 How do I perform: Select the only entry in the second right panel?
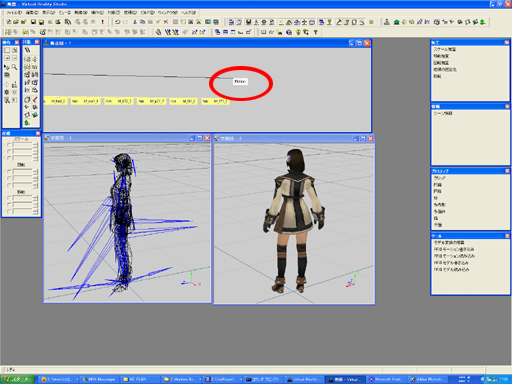(443, 113)
